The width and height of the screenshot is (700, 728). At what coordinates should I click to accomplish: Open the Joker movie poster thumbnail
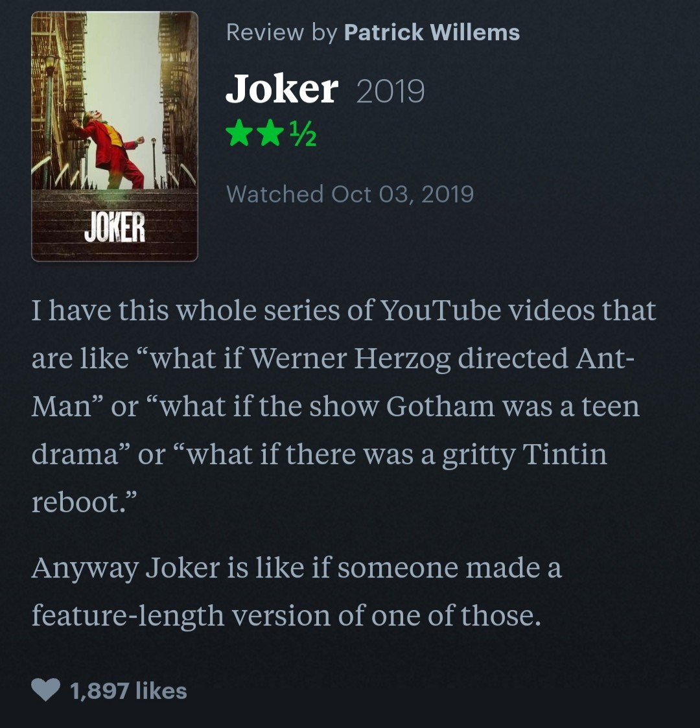coord(115,136)
